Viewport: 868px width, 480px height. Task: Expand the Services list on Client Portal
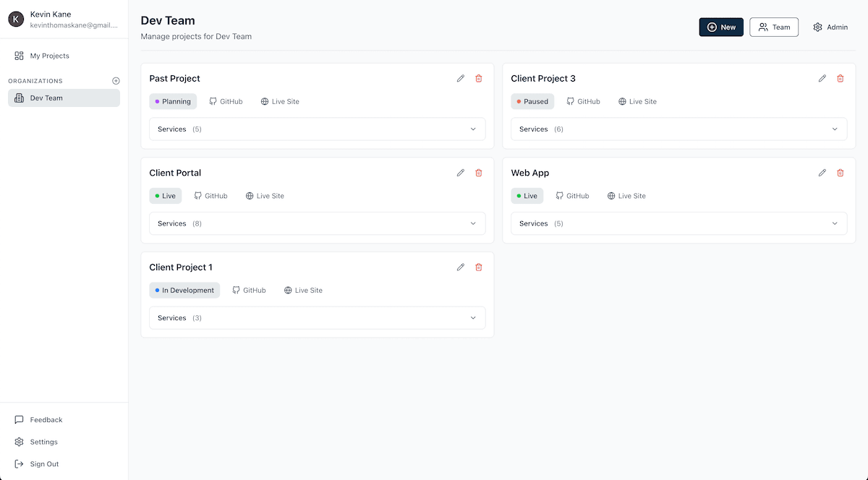click(317, 223)
